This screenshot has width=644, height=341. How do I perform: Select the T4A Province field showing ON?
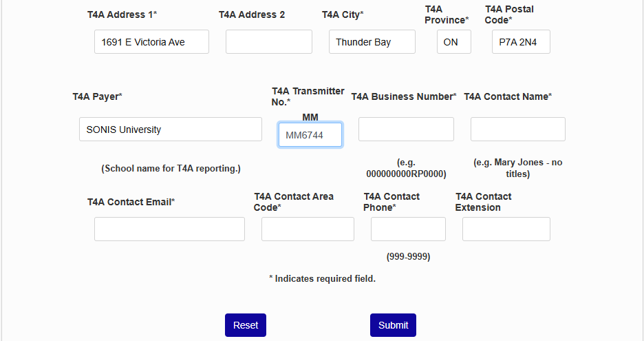453,42
